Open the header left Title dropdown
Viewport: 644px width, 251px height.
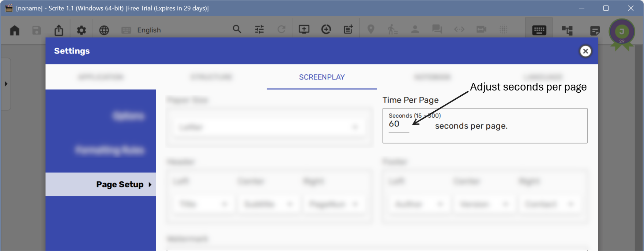point(203,204)
